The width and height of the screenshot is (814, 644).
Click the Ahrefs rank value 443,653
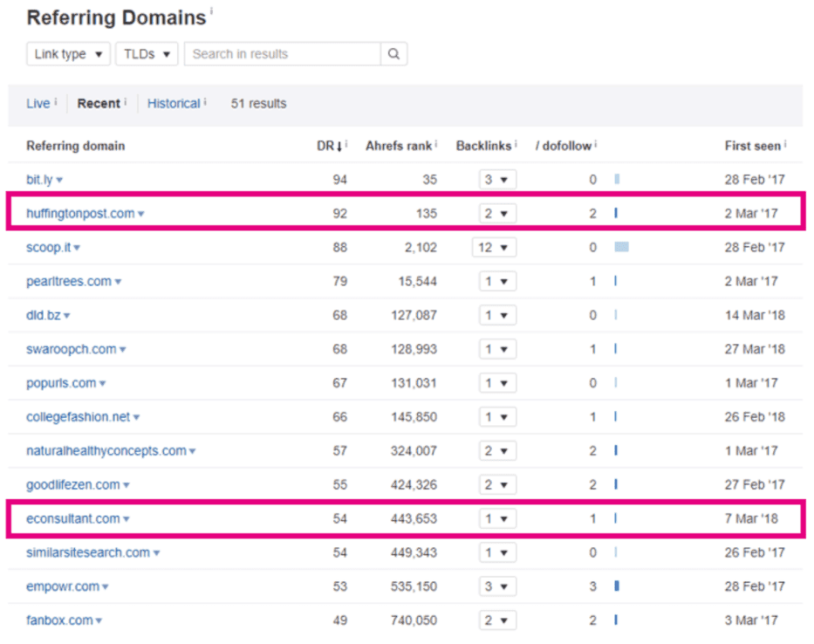[414, 519]
